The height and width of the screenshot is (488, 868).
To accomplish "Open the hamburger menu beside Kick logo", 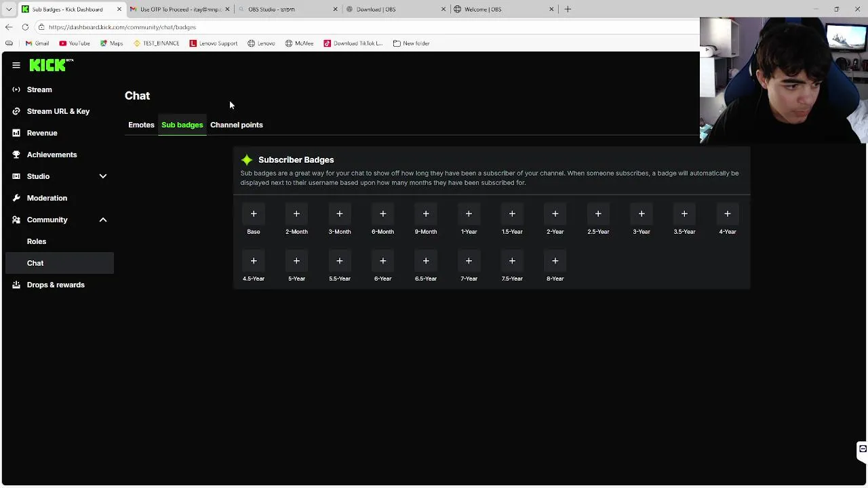I will tap(16, 65).
